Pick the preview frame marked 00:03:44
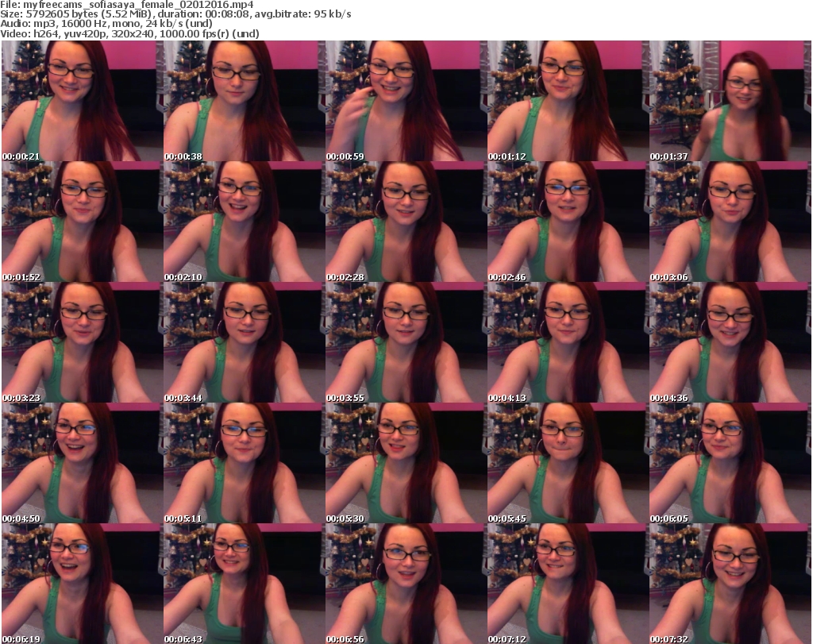Screen dimensions: 813x644 tap(245, 342)
